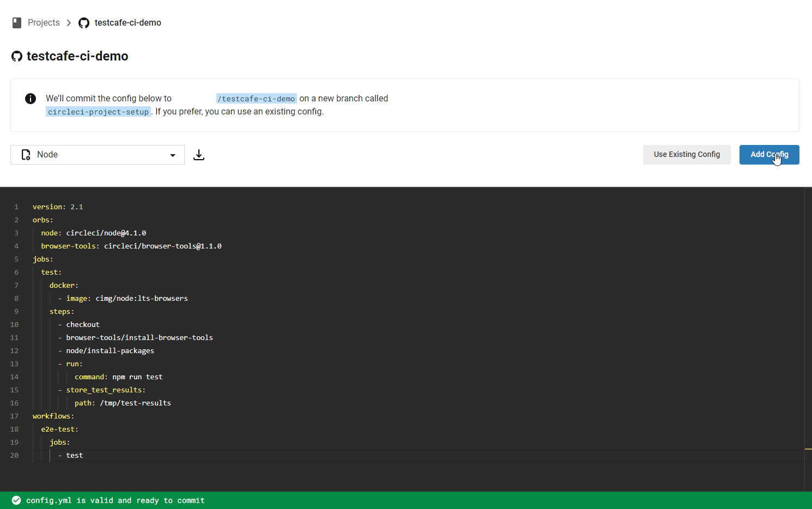Image resolution: width=812 pixels, height=509 pixels.
Task: Click the editor's vertical scrollbar track
Action: 808,327
